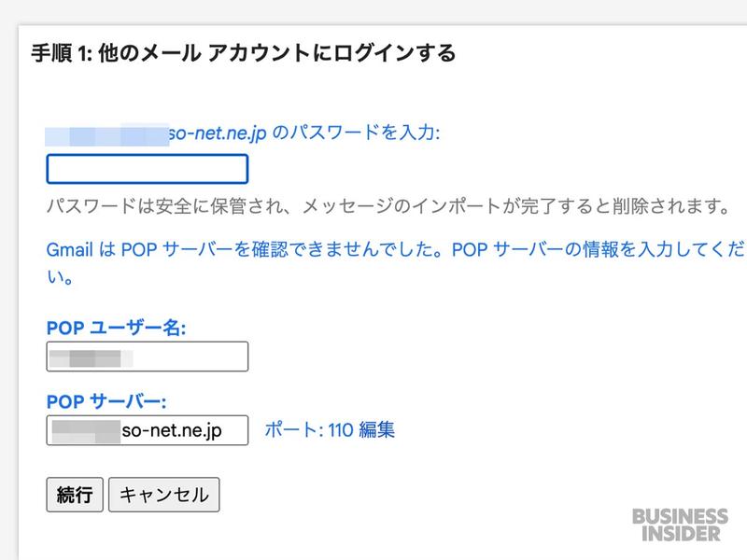Click so-net.ne.jp text inside POP server field

172,430
